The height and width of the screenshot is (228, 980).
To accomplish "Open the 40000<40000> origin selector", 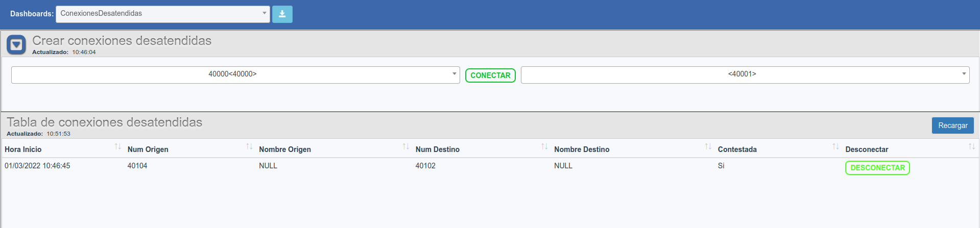I will pyautogui.click(x=235, y=74).
